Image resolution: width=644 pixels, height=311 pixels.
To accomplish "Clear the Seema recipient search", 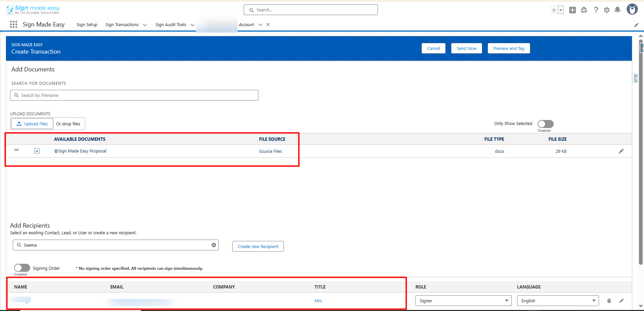I will [x=214, y=245].
